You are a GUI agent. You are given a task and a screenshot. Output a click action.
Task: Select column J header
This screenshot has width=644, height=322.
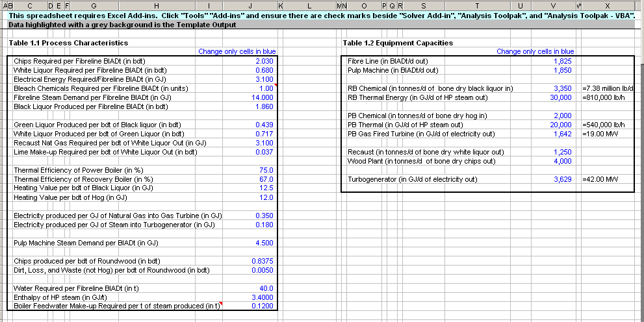(250, 6)
